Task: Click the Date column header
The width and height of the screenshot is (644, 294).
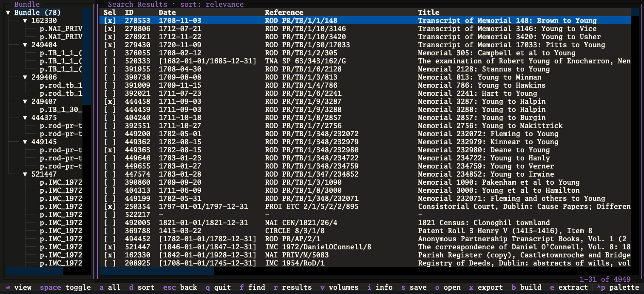Action: click(x=167, y=12)
